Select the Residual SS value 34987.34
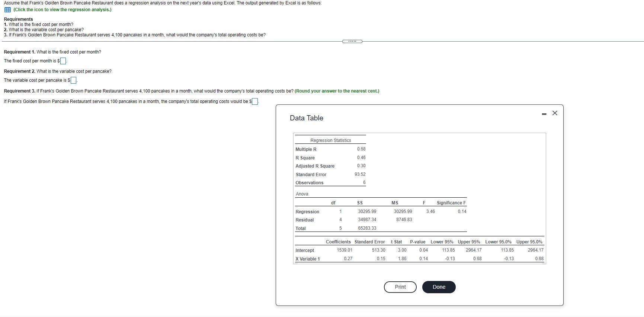Screen dimensions: 644x317 point(367,220)
